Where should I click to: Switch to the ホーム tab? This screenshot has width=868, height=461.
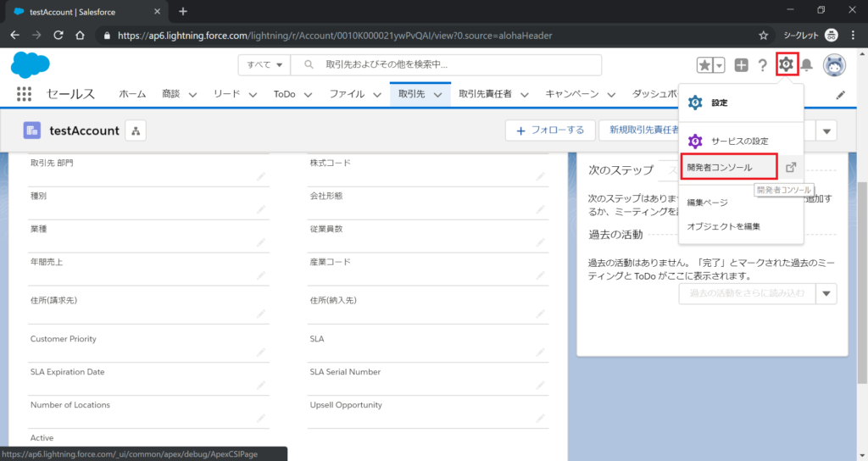pyautogui.click(x=132, y=94)
